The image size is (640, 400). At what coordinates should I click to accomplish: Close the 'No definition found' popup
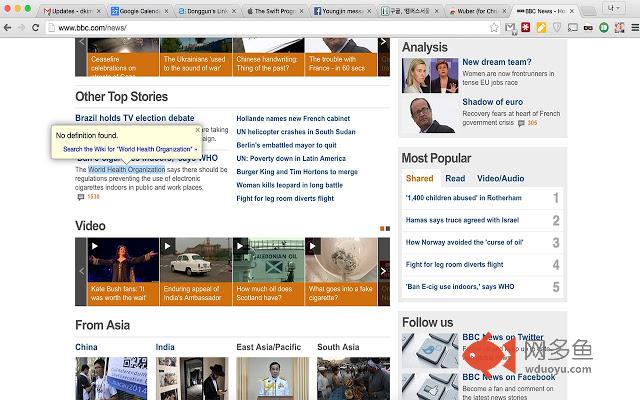coord(197,130)
